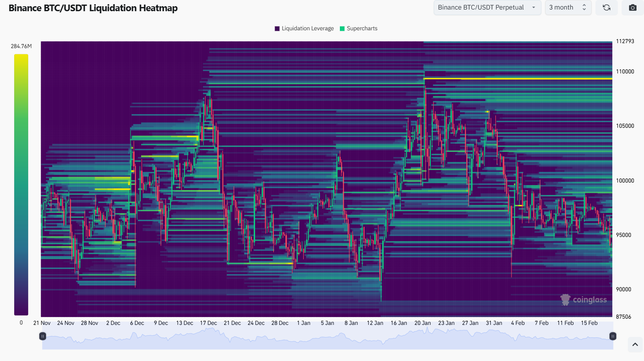Click the scroll-to-top chevron button

point(635,344)
